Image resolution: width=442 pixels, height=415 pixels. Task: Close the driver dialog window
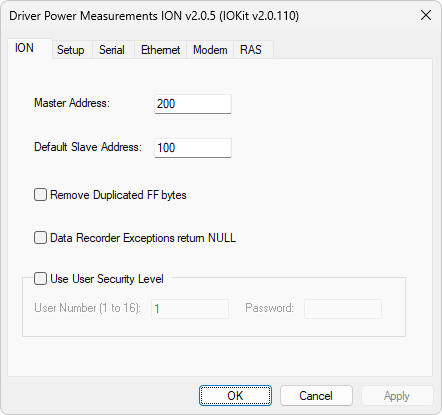tap(426, 15)
